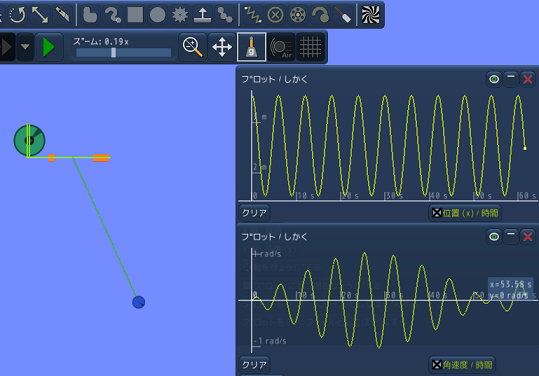Adjust the zoom slider handle

click(113, 53)
